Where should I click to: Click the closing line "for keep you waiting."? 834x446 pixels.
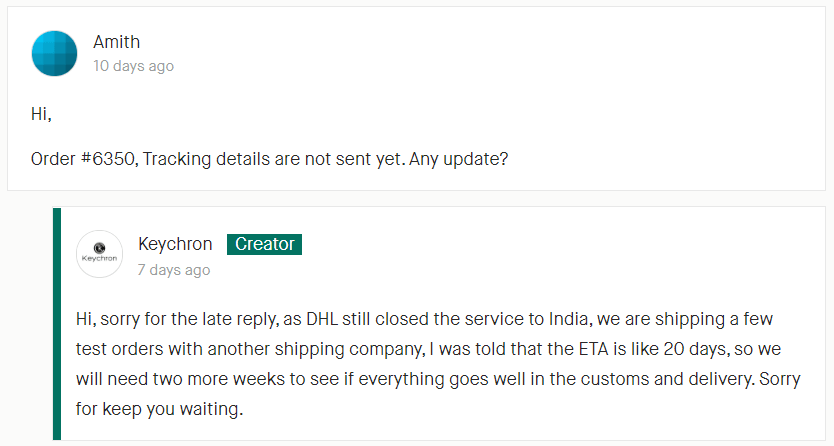159,409
